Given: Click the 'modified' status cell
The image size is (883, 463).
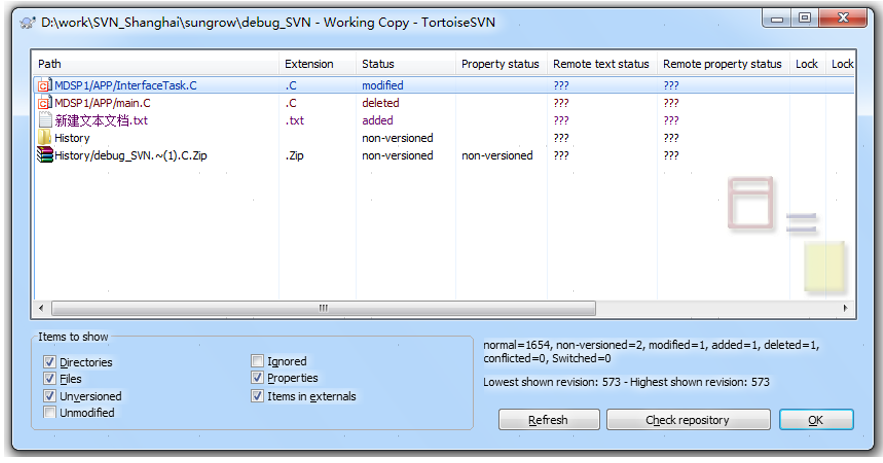Looking at the screenshot, I should [x=382, y=86].
